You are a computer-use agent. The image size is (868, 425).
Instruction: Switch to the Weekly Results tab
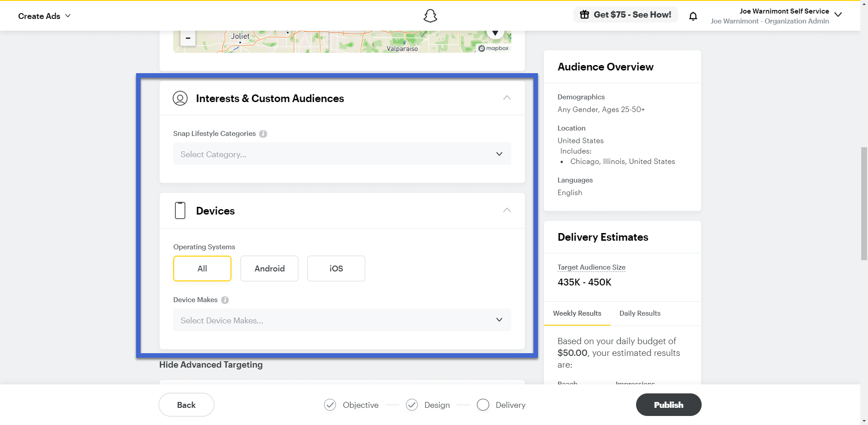click(577, 313)
